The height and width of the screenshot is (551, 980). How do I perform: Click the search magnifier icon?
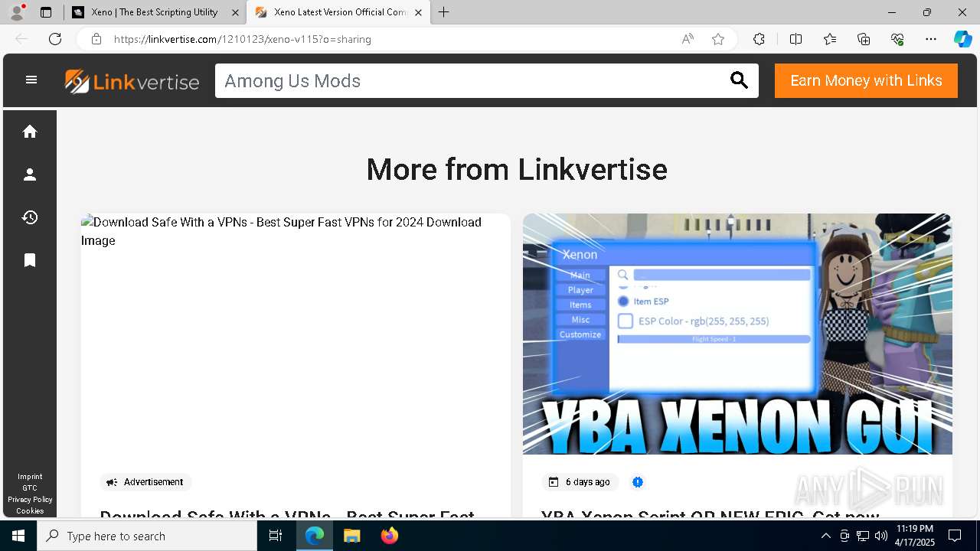click(739, 80)
